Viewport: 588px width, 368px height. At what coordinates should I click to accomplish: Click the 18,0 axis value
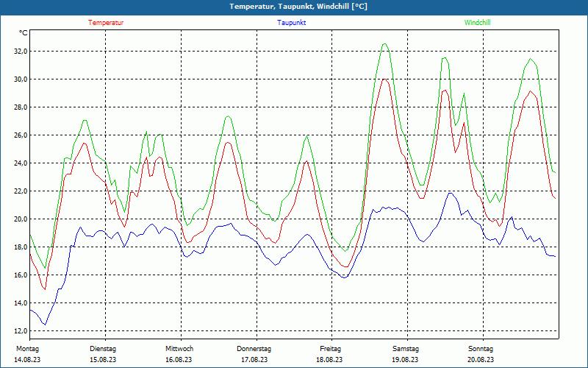coord(21,247)
